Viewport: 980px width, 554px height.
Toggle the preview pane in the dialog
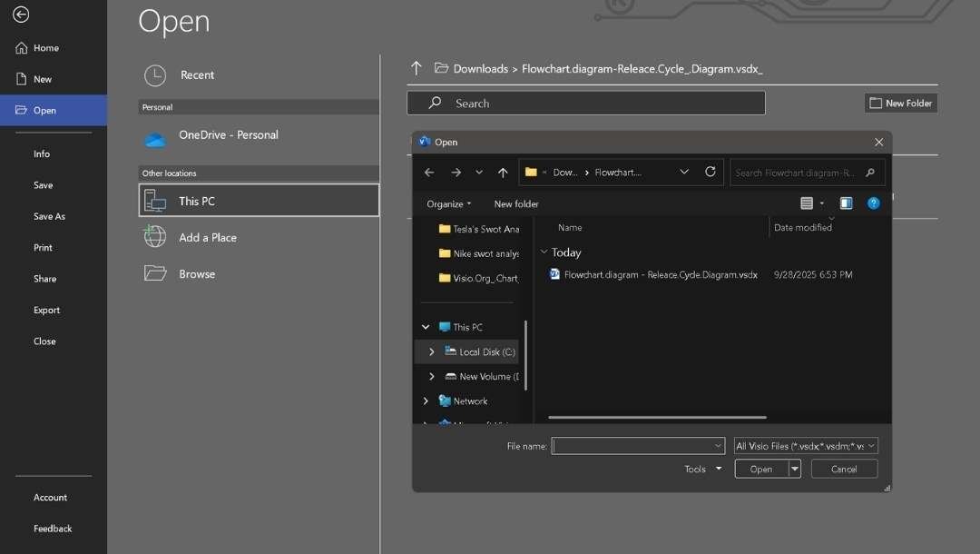pyautogui.click(x=846, y=203)
